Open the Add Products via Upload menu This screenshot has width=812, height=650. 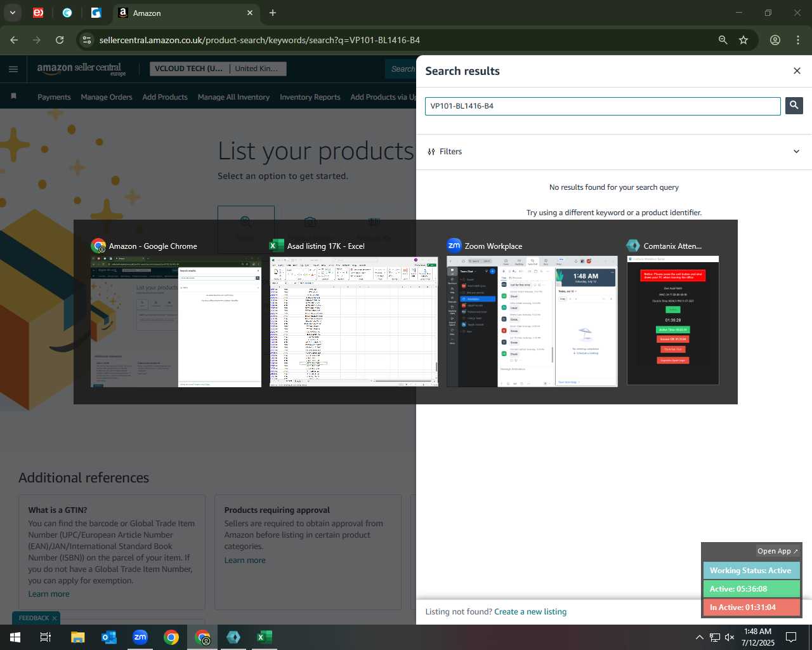point(383,97)
